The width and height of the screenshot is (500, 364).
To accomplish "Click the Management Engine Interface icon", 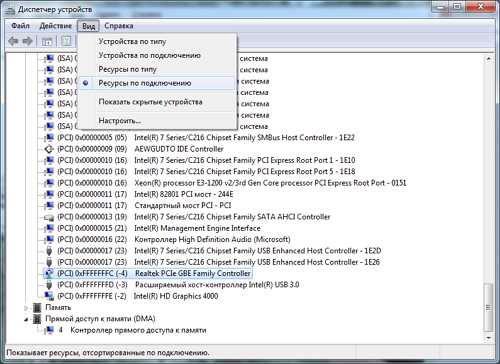I will 49,228.
